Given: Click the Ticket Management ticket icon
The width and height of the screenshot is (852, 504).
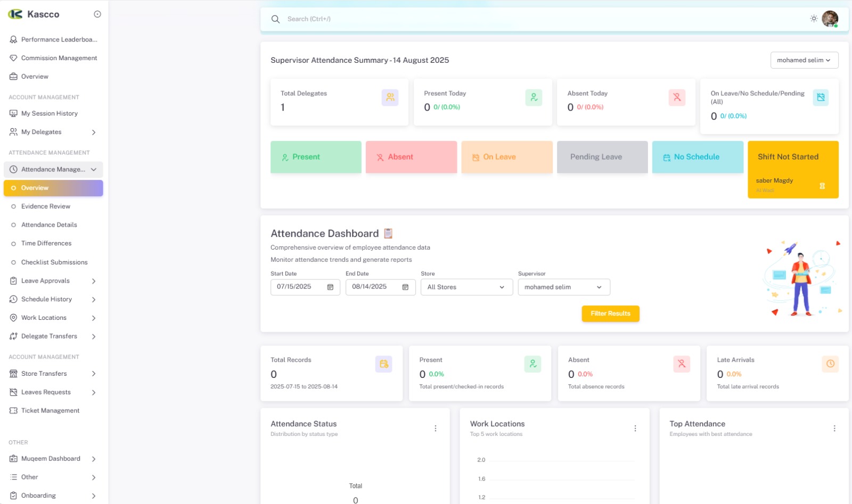Looking at the screenshot, I should pos(13,411).
